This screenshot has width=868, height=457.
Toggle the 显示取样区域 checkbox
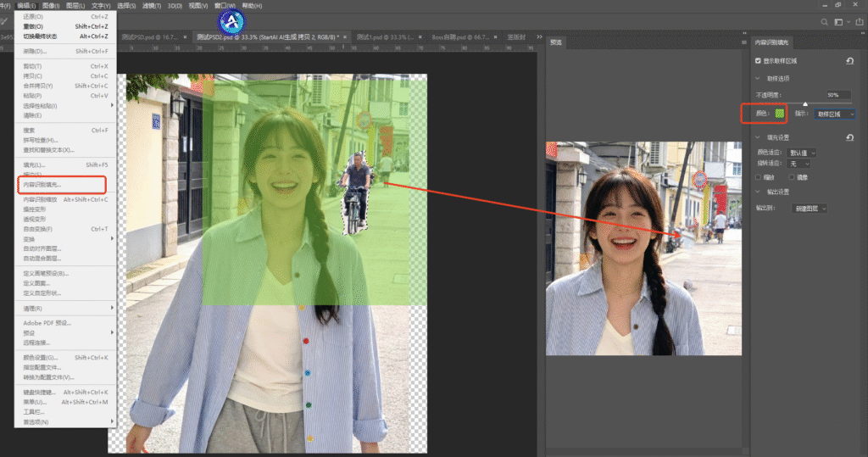[758, 61]
